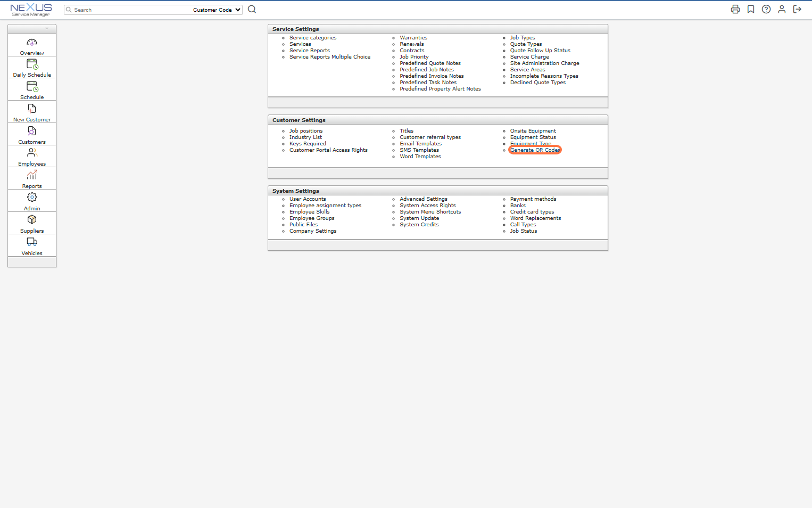Screen dimensions: 812x508
Task: Open the System Credits link
Action: 419,225
